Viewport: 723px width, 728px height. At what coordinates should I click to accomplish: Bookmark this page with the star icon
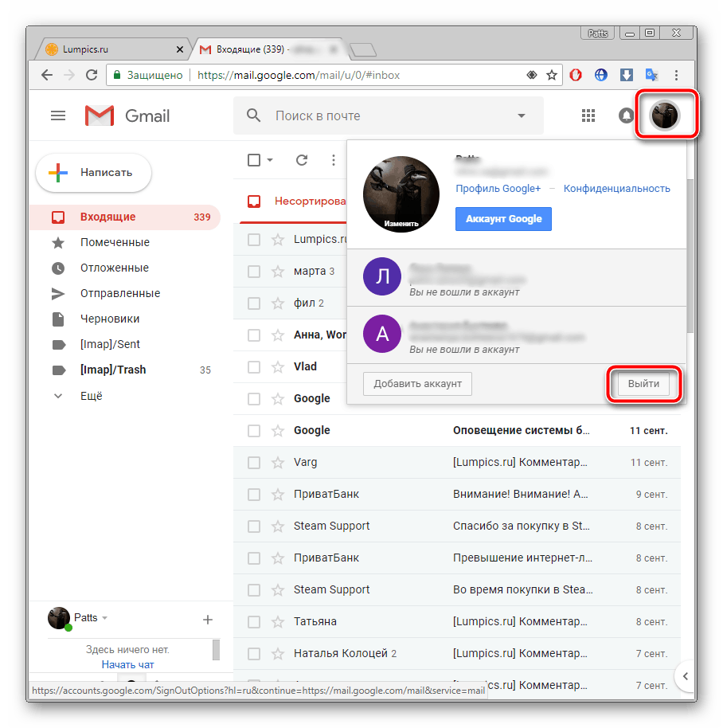(x=551, y=75)
